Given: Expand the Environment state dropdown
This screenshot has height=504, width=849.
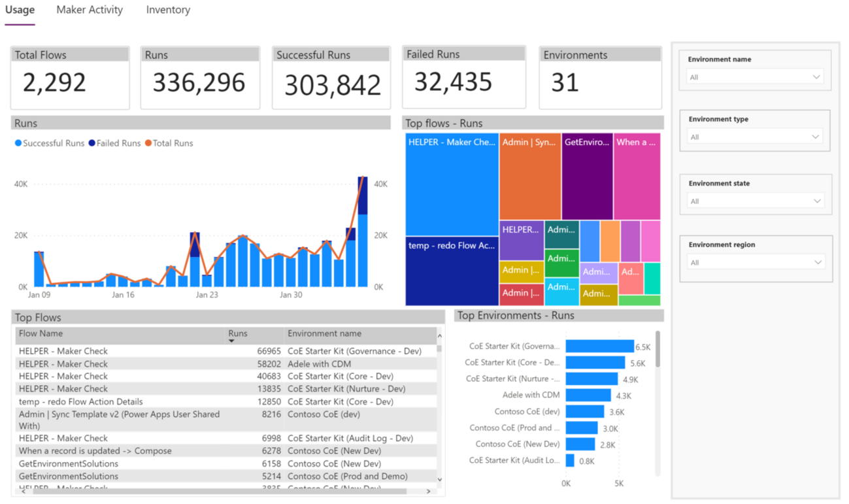Looking at the screenshot, I should coord(755,201).
